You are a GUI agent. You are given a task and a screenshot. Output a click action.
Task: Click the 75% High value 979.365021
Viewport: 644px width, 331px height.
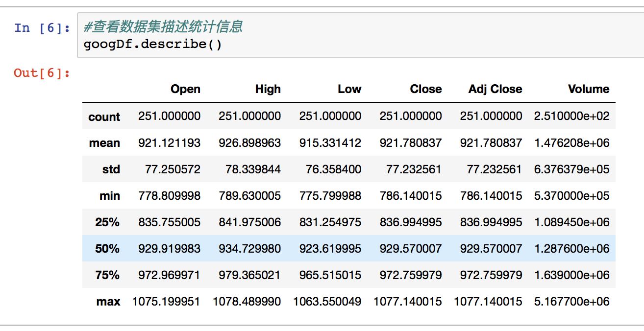249,275
